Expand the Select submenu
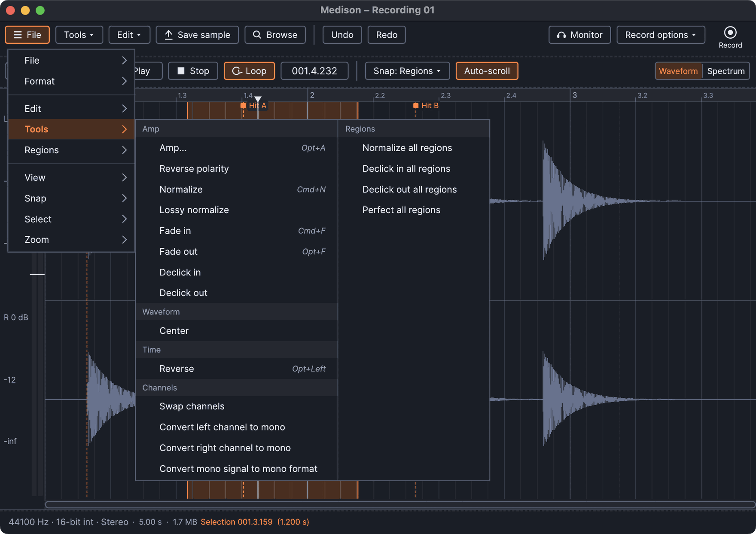 [x=71, y=219]
